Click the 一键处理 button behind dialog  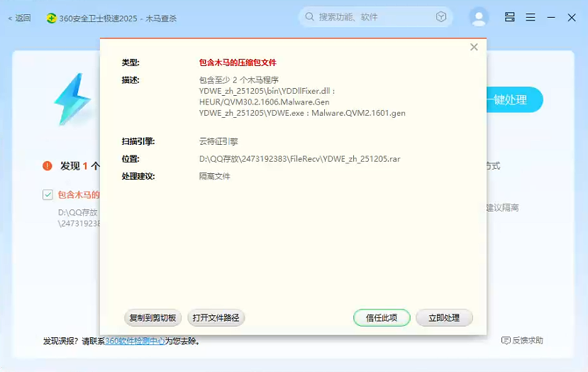(x=514, y=100)
